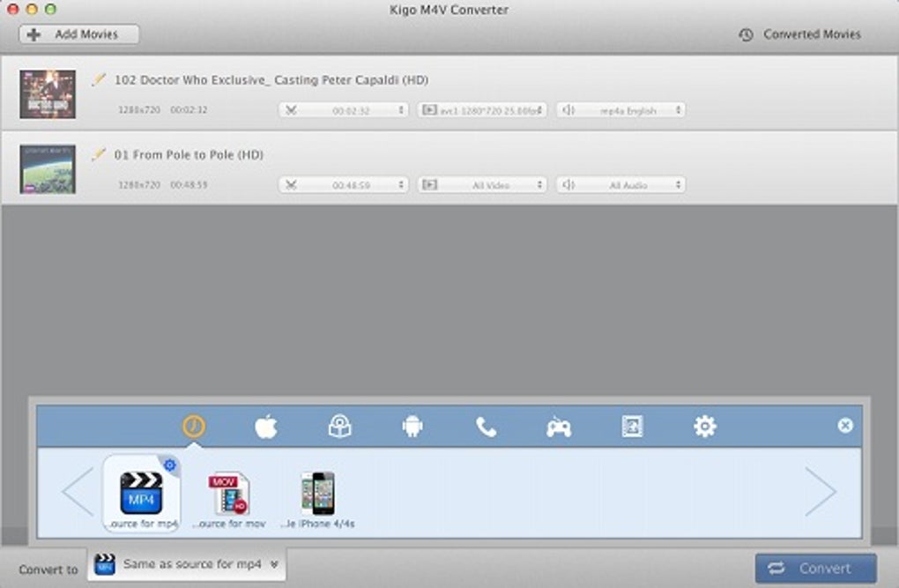Select the Android devices category icon
The image size is (899, 588).
point(412,427)
